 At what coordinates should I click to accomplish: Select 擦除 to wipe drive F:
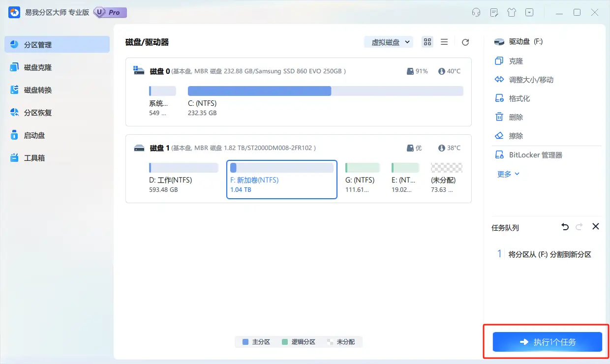click(x=515, y=135)
